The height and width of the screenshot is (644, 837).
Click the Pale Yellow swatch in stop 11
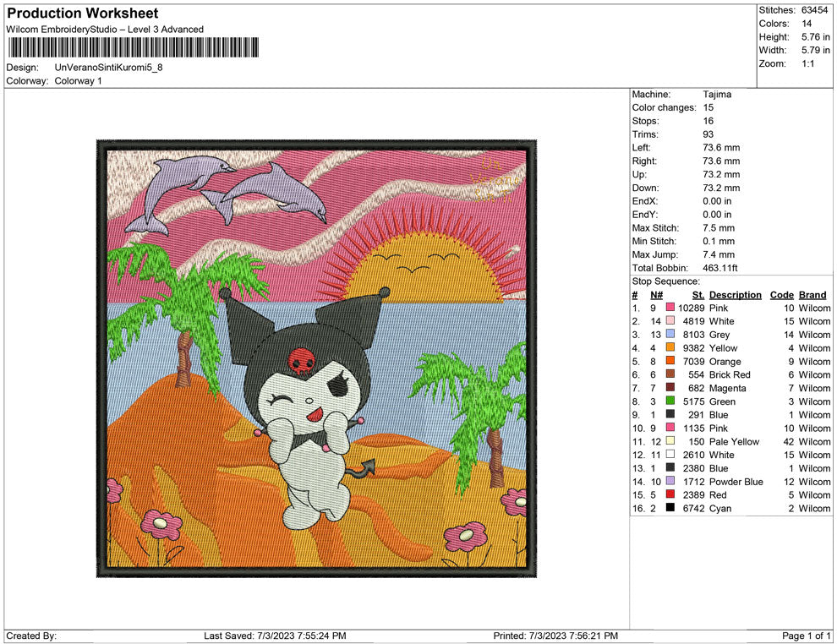click(670, 440)
